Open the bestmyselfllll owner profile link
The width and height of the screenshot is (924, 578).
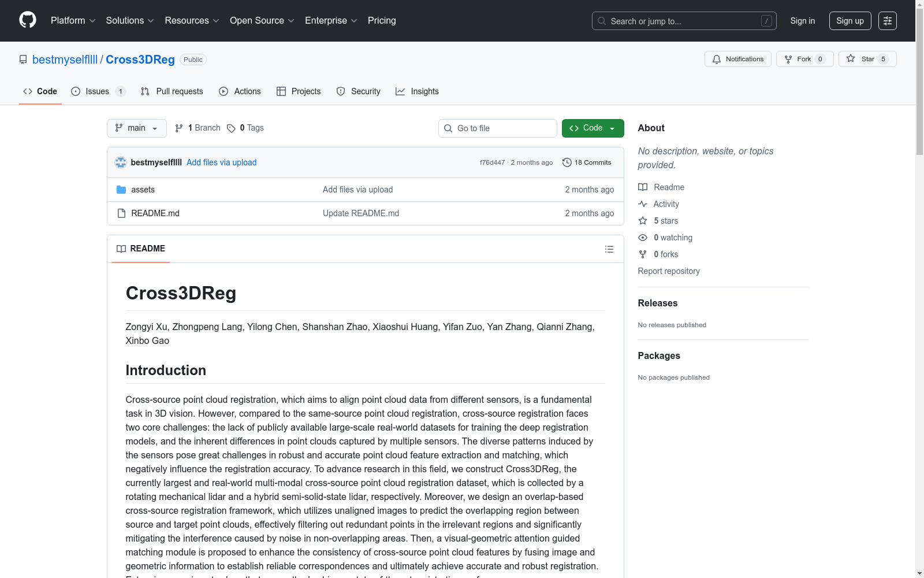pos(65,60)
